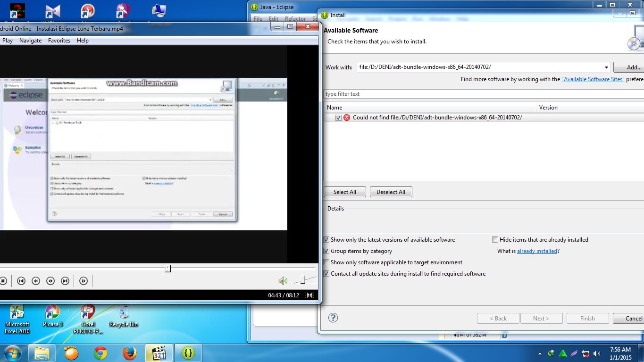This screenshot has width=644, height=362.
Task: Click the video seek bar handle
Action: click(167, 269)
